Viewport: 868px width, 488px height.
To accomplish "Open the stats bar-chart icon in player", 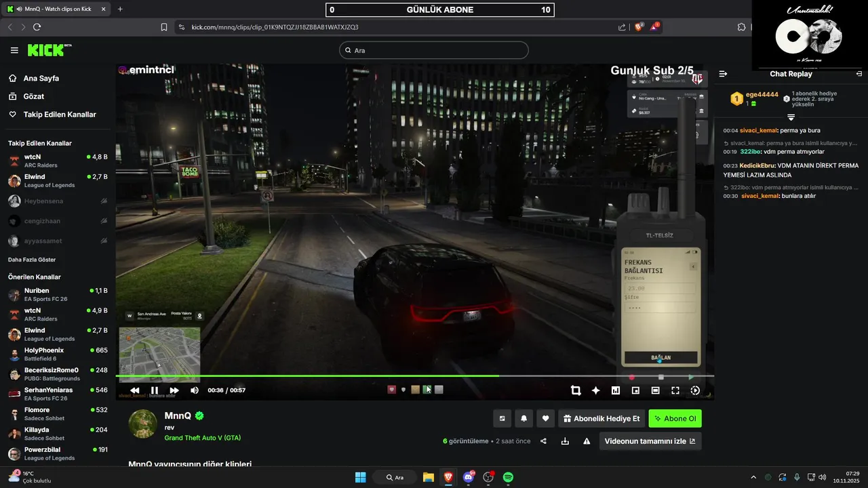I will tap(616, 390).
